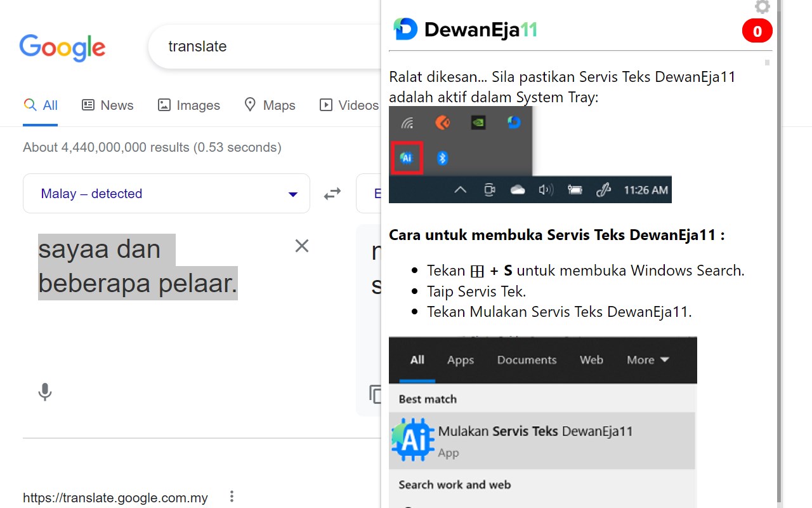Open the https://translate.google.com.my link
This screenshot has width=812, height=508.
point(115,497)
